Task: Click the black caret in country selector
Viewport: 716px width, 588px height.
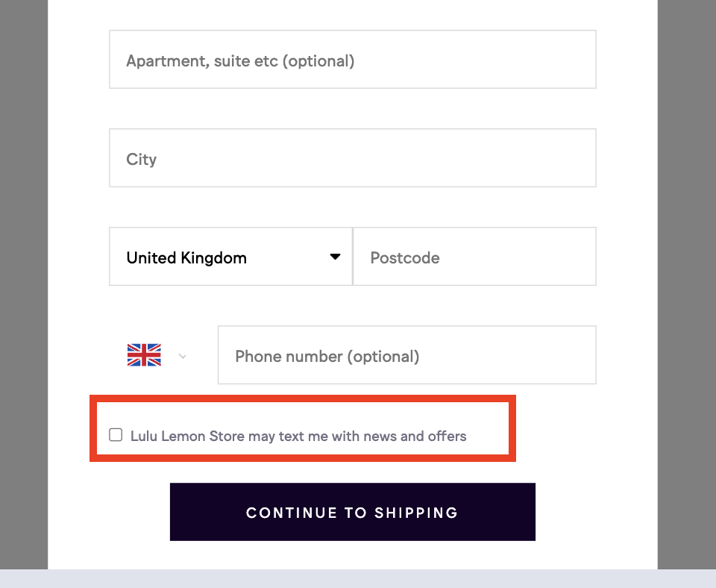Action: click(336, 257)
